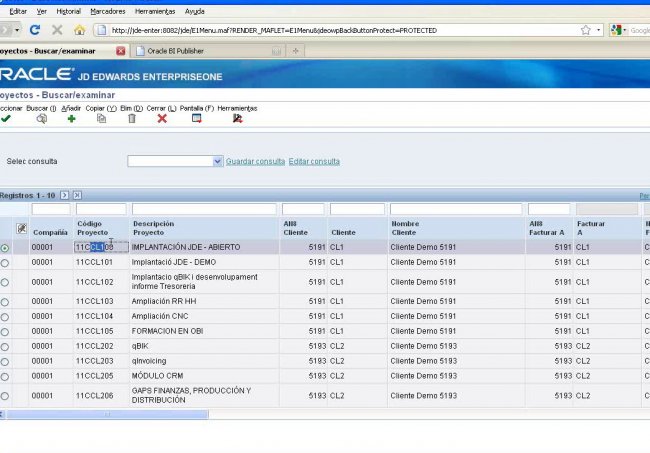Viewport: 650px width, 453px height.
Task: Click the Guardar consulta link
Action: (255, 161)
